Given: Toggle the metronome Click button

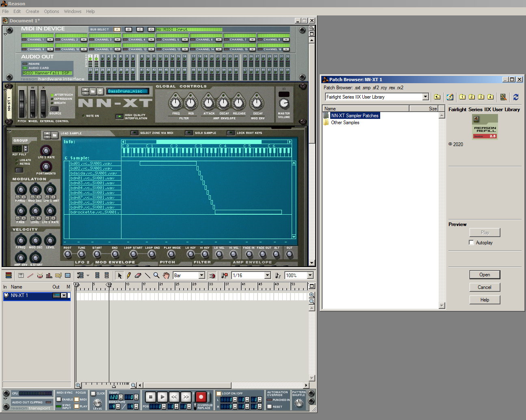Looking at the screenshot, I should coord(93,394).
